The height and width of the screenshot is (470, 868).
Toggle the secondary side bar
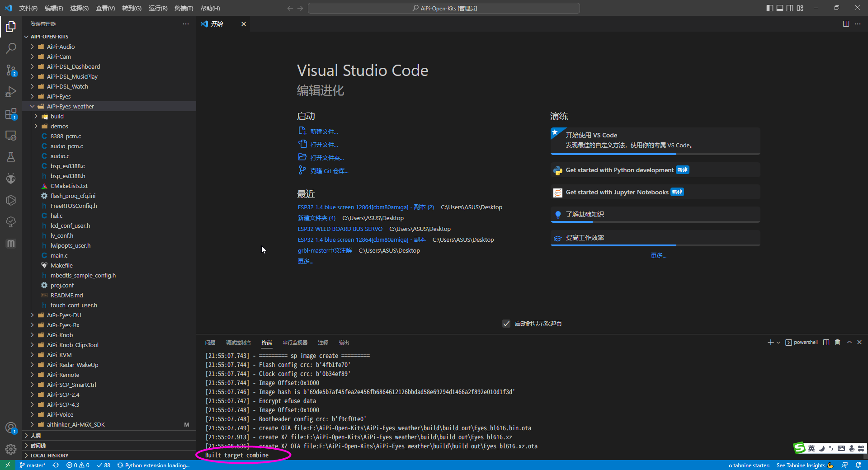790,8
